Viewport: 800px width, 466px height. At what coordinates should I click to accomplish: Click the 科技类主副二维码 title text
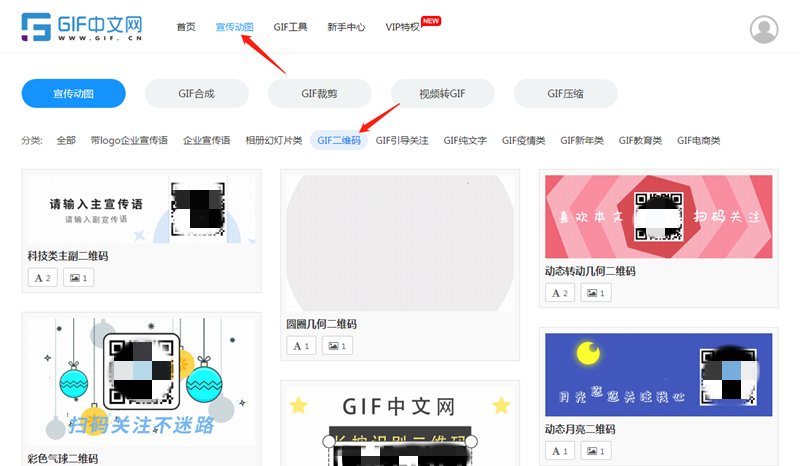[68, 256]
